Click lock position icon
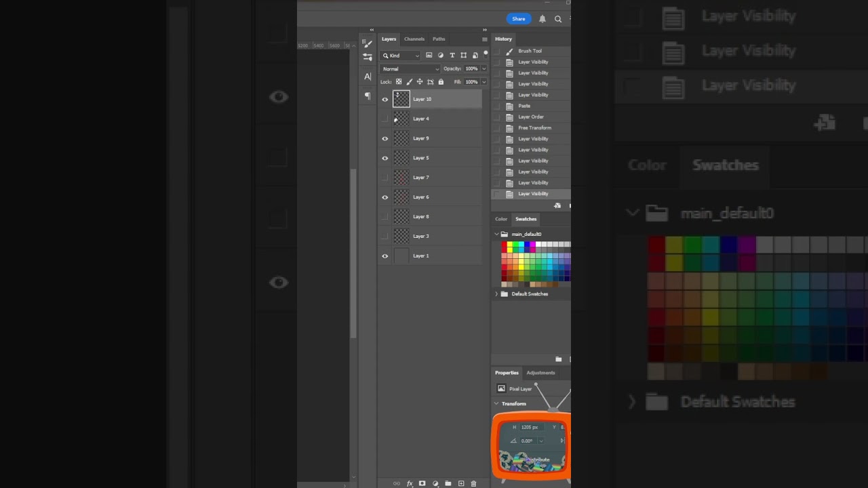 [420, 82]
